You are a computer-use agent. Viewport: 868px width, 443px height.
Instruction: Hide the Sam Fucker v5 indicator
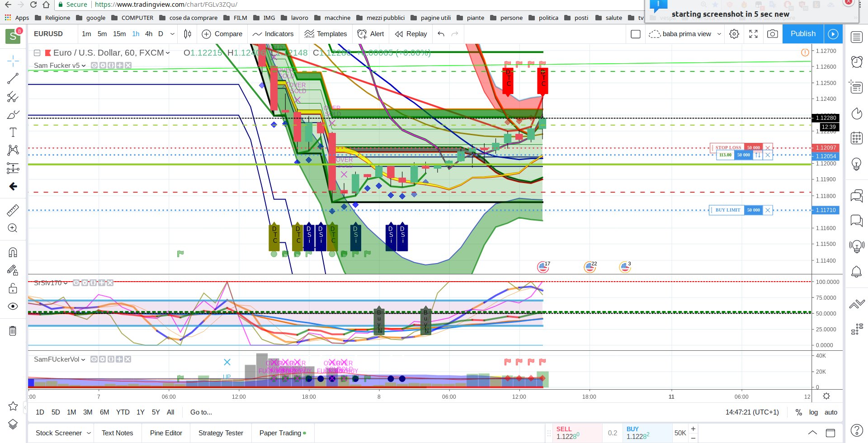click(94, 66)
